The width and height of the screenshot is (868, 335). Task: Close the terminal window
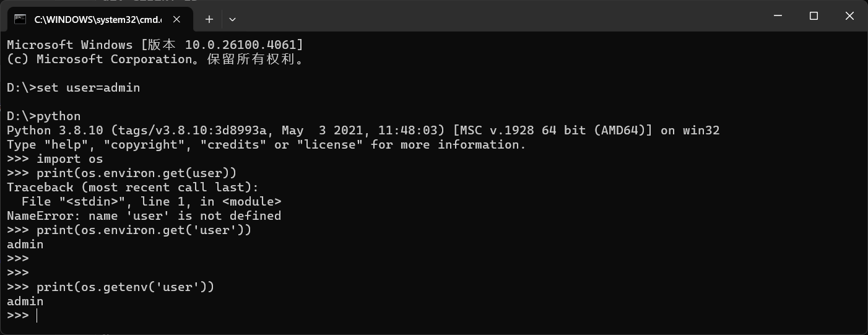(x=849, y=16)
